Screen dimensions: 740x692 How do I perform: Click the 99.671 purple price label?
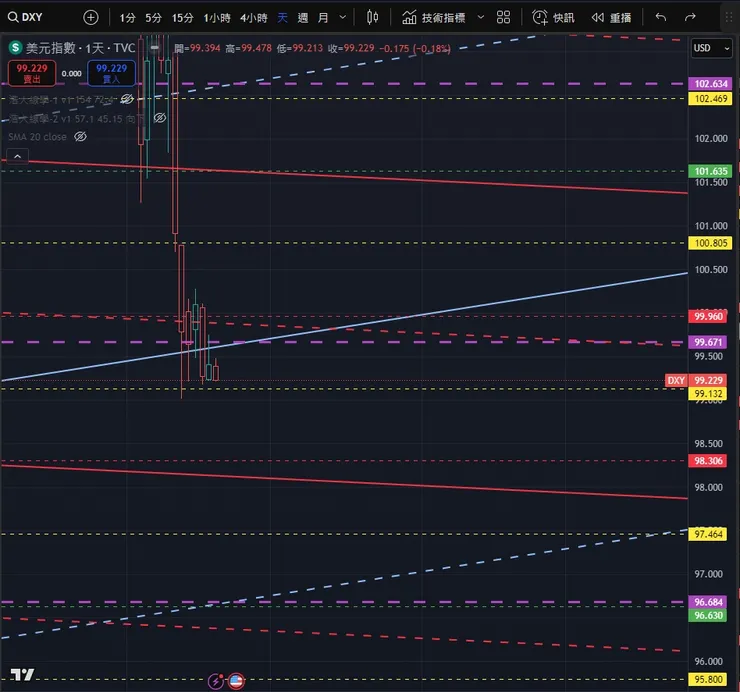tap(708, 342)
